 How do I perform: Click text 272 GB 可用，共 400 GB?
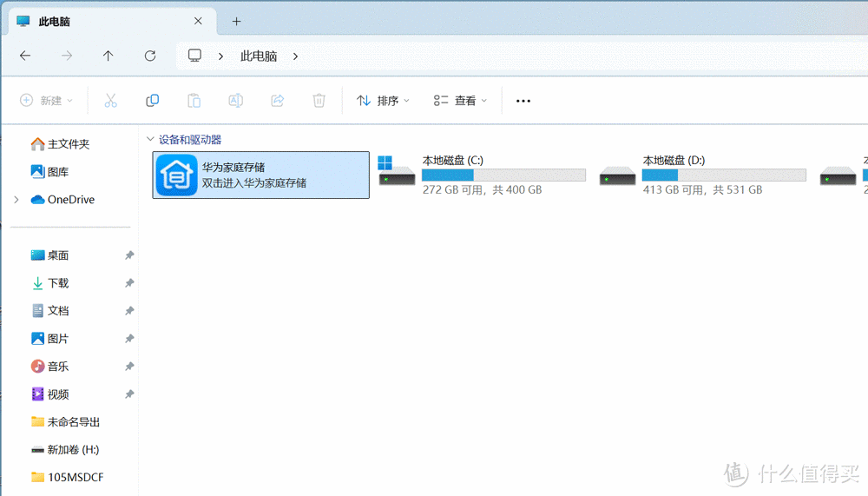click(x=482, y=190)
